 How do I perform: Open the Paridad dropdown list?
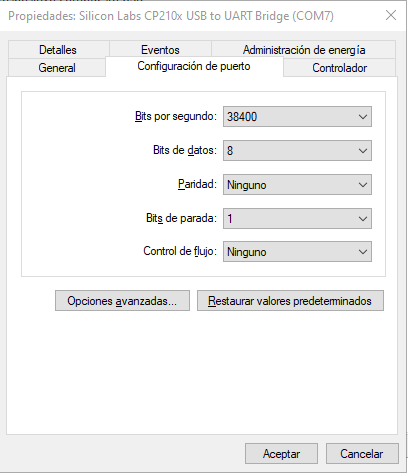(297, 185)
